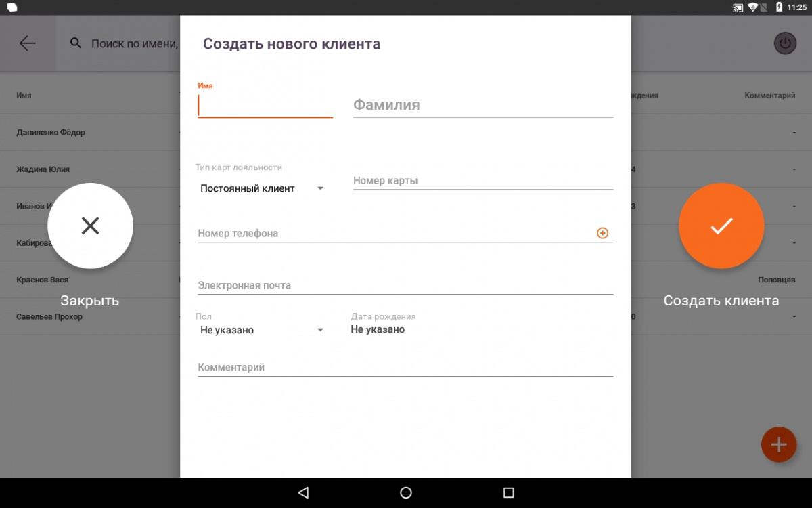
Task: Tap the search magnifier icon
Action: pos(76,43)
